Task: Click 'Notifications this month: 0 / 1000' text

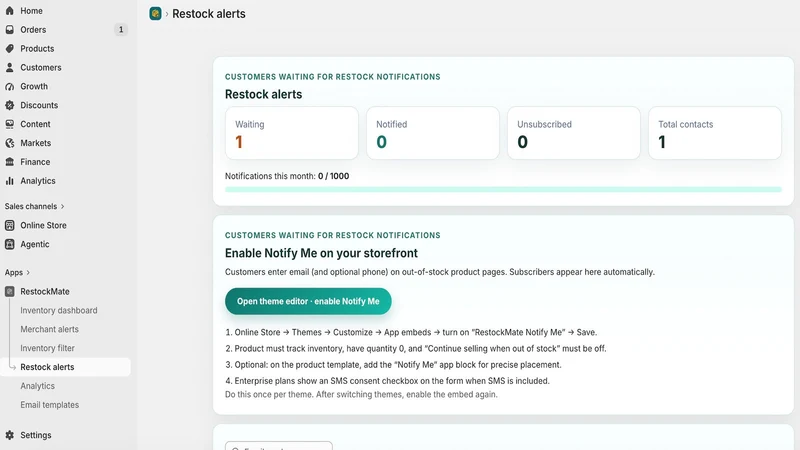Action: coord(287,176)
